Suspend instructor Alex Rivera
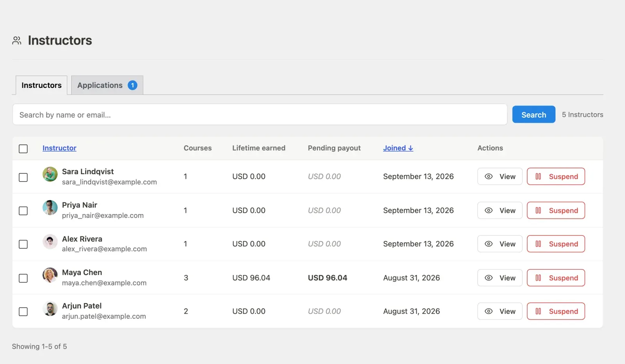Screen dimensions: 625x364 click(x=556, y=244)
